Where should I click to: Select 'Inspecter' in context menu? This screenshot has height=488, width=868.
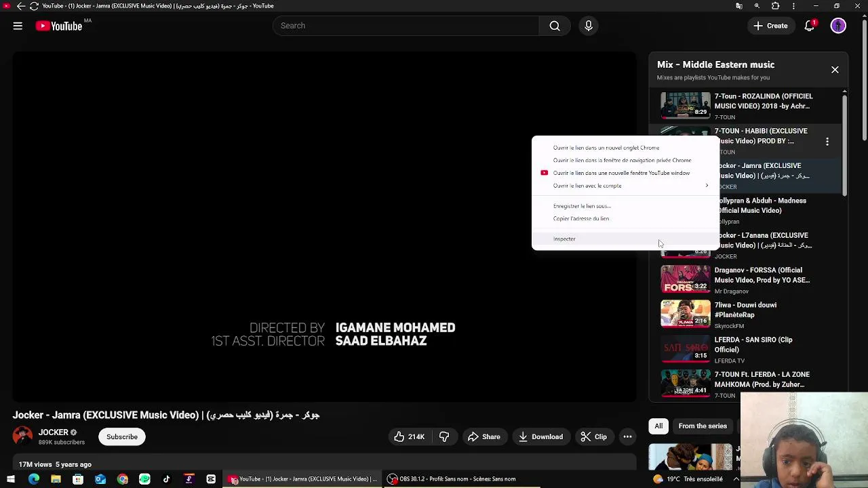(x=625, y=239)
